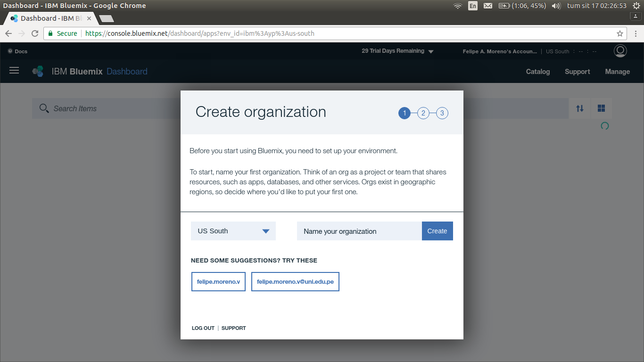Open the sound volume indicator
The height and width of the screenshot is (362, 644).
point(556,6)
